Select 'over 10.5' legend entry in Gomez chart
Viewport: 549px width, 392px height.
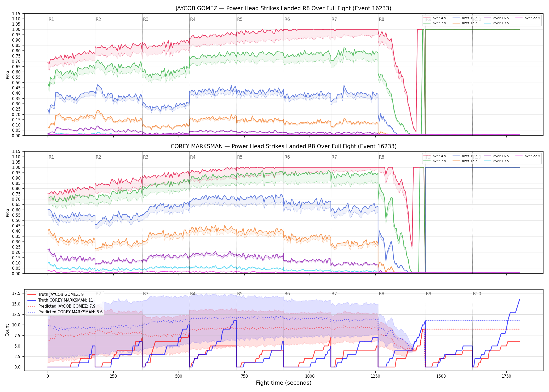(465, 18)
